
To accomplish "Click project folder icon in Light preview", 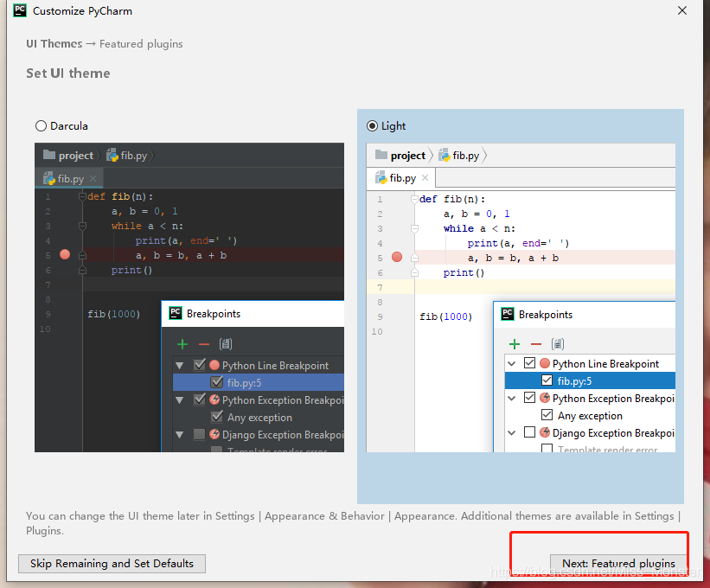I will (381, 155).
